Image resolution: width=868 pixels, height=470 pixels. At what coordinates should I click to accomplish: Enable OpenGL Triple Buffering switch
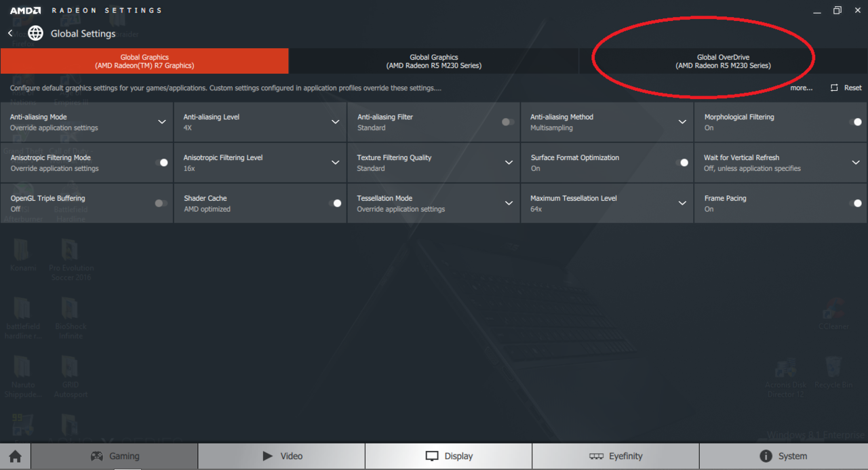click(x=161, y=203)
